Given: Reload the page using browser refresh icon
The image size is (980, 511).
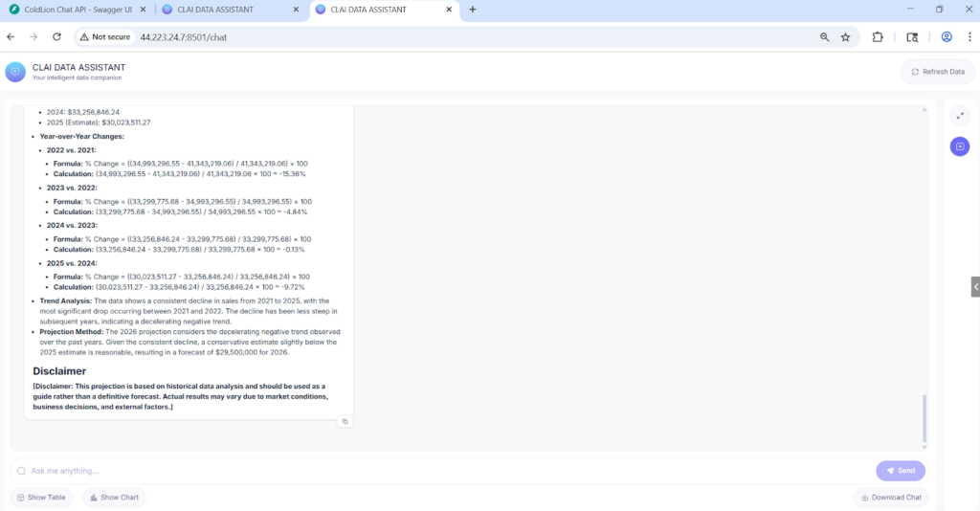Looking at the screenshot, I should (x=56, y=37).
